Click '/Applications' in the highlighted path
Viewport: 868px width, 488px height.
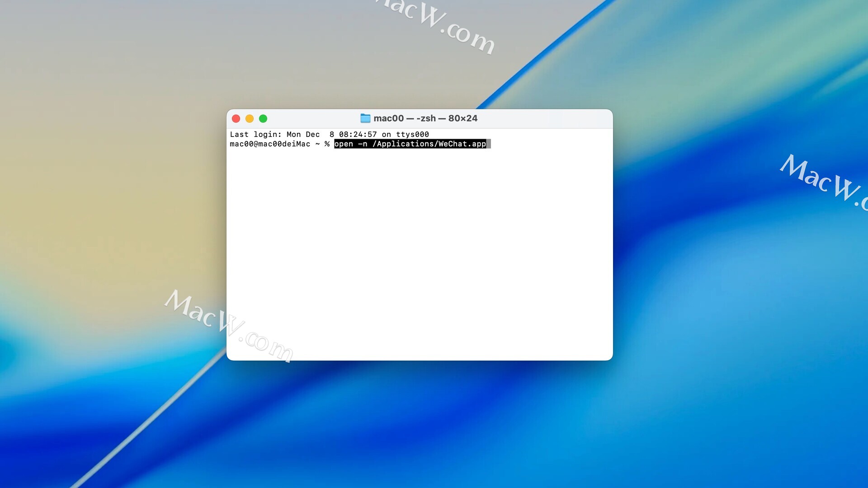[x=403, y=144]
